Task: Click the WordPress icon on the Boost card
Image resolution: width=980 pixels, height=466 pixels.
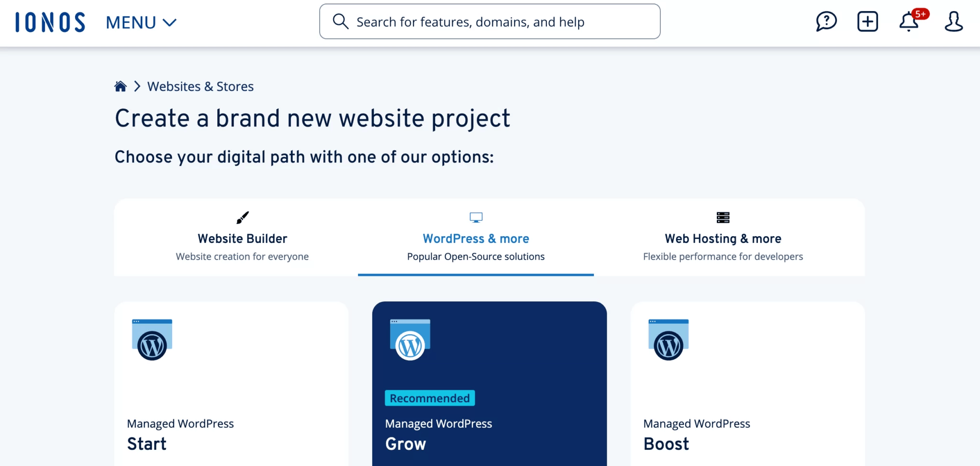Action: pos(668,340)
